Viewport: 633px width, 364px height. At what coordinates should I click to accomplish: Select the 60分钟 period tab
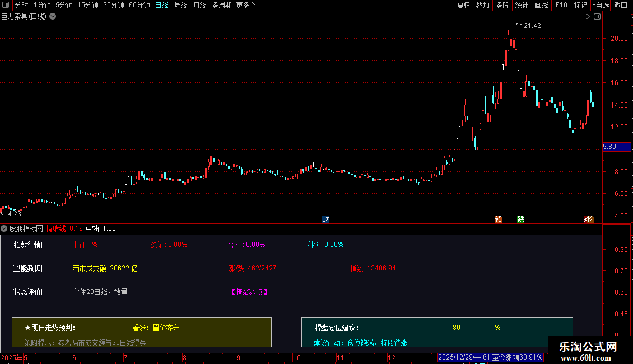(x=139, y=5)
